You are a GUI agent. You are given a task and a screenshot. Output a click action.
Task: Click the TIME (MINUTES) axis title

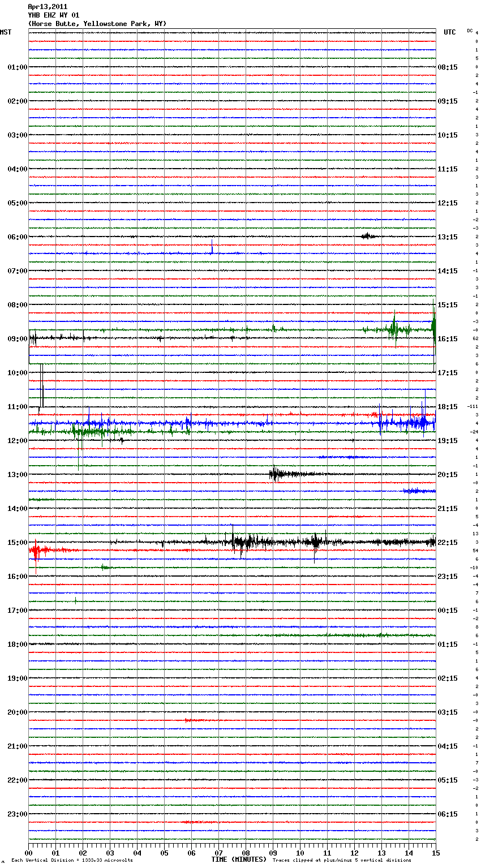(239, 860)
